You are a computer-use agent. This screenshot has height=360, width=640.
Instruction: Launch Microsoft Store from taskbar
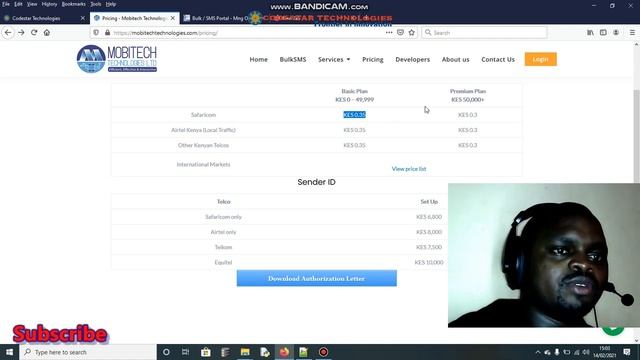tap(206, 352)
